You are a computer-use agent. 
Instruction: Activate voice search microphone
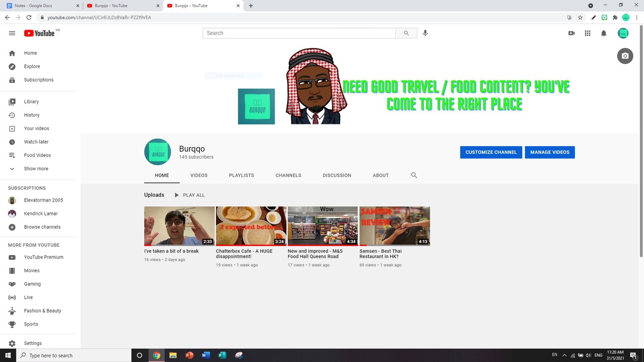point(425,33)
